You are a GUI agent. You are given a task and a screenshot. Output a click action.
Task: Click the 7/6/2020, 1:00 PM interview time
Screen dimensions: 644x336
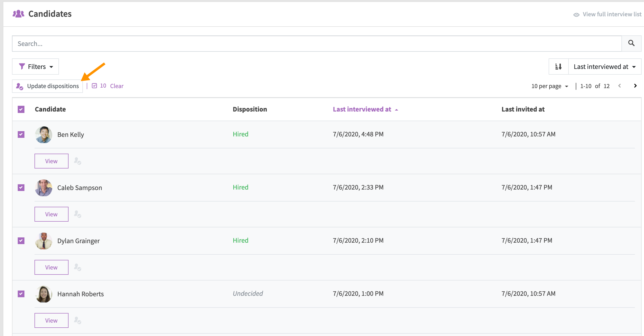[358, 294]
